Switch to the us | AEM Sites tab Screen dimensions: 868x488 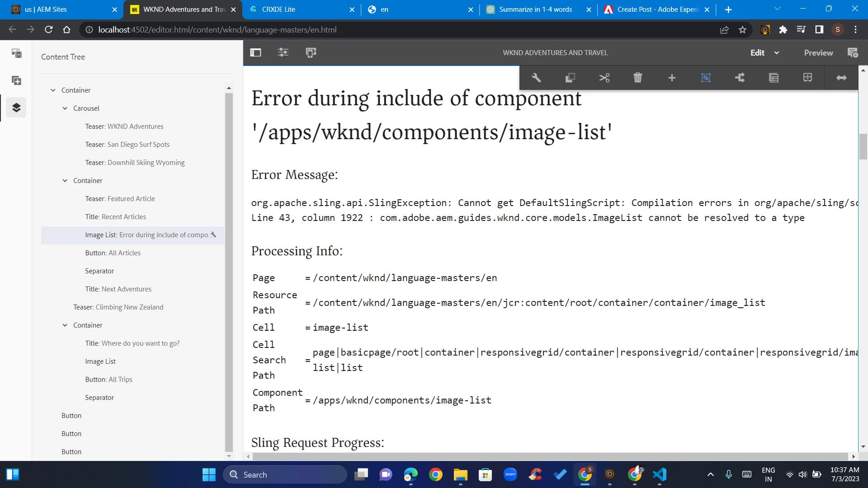coord(46,9)
